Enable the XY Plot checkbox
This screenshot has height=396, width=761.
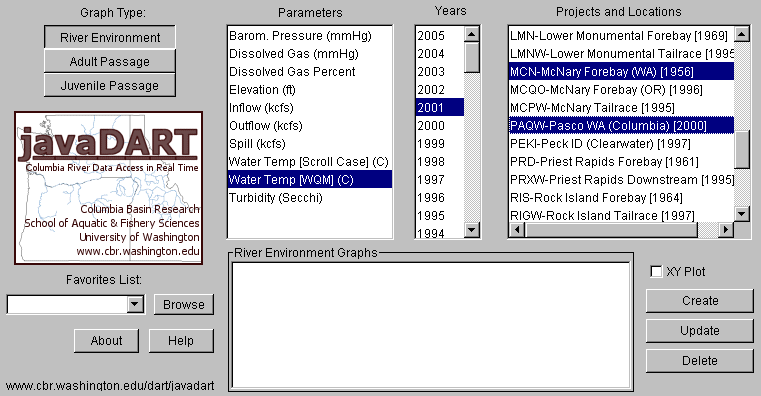point(656,272)
